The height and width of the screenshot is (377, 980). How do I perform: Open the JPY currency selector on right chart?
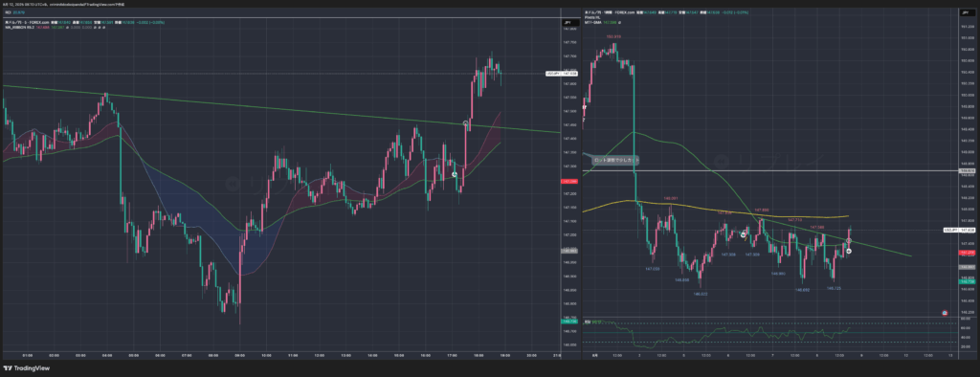point(967,11)
